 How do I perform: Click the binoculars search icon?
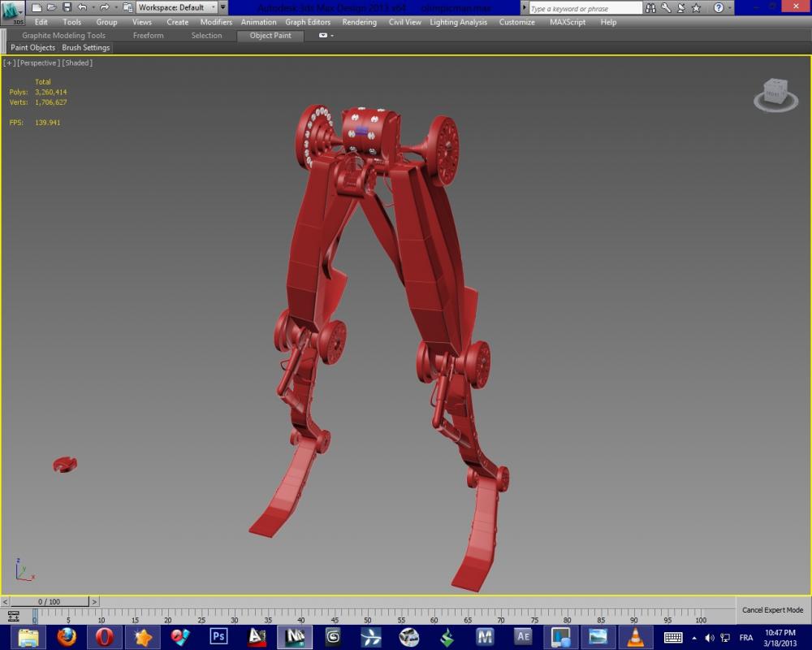[x=650, y=8]
